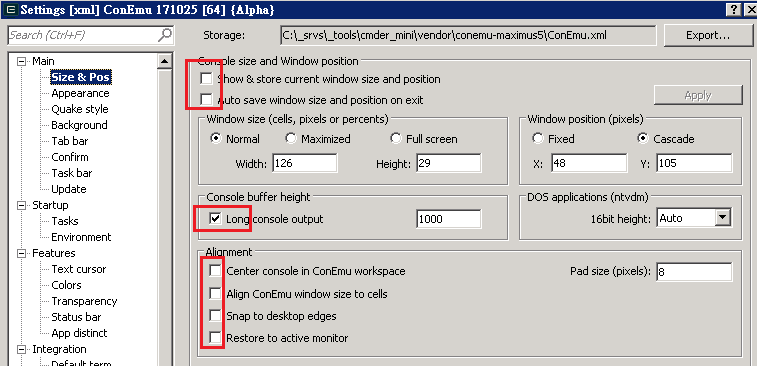Screen dimensions: 757x366
Task: Click the Storage path field
Action: 468,35
